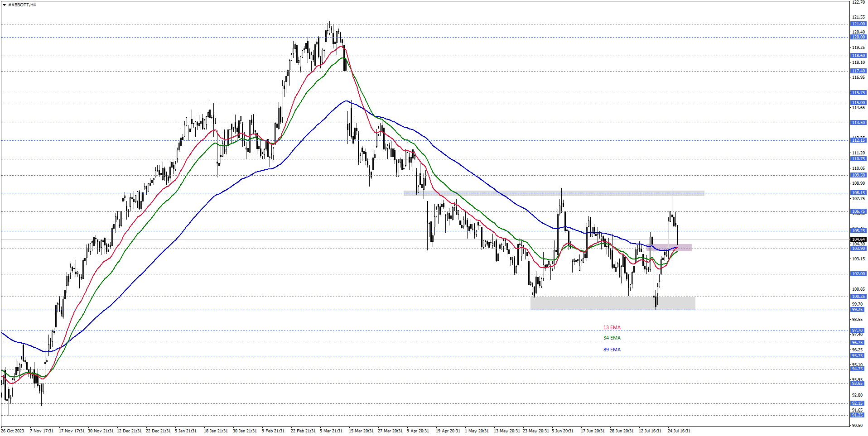Click the 22 Feb 21:31 date label
The image size is (868, 436).
coord(303,431)
